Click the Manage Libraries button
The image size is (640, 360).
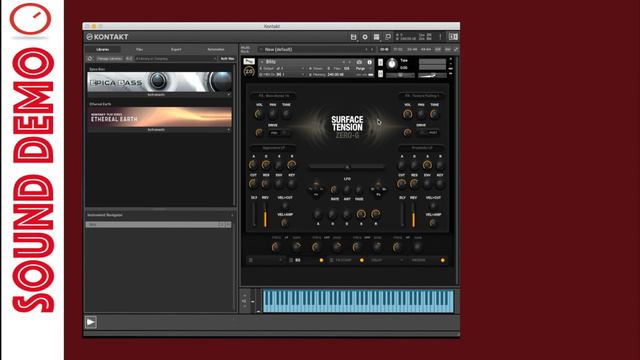pos(109,59)
